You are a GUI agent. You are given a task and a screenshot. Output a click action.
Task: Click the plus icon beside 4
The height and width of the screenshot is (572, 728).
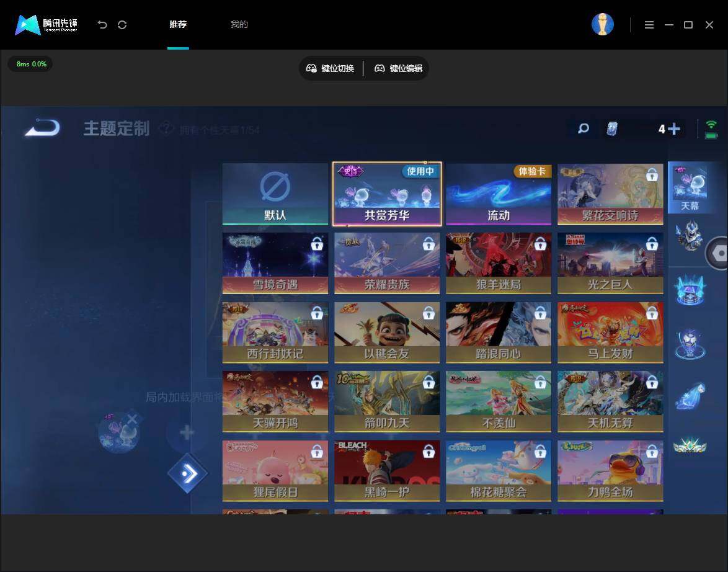pyautogui.click(x=673, y=128)
